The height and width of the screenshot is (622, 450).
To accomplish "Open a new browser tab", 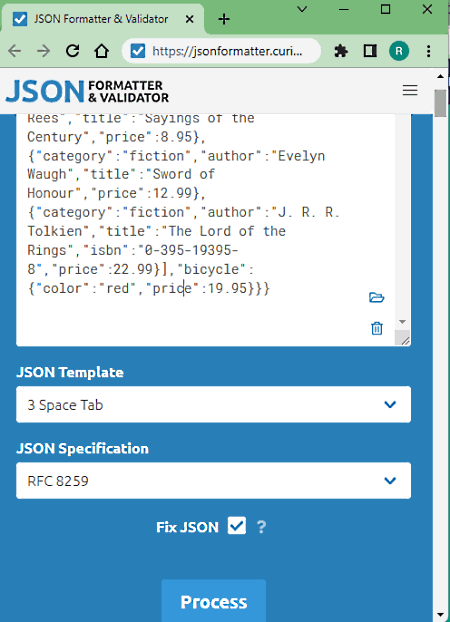I will (x=224, y=19).
